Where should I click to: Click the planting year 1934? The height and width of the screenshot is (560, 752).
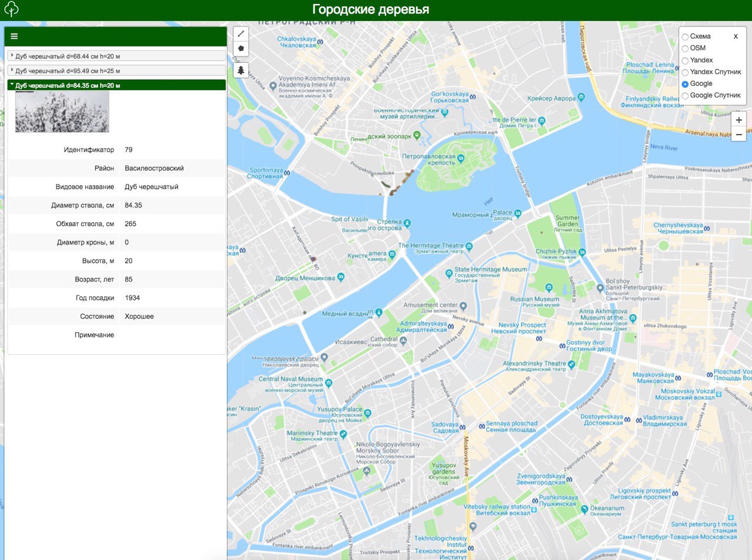(x=132, y=298)
